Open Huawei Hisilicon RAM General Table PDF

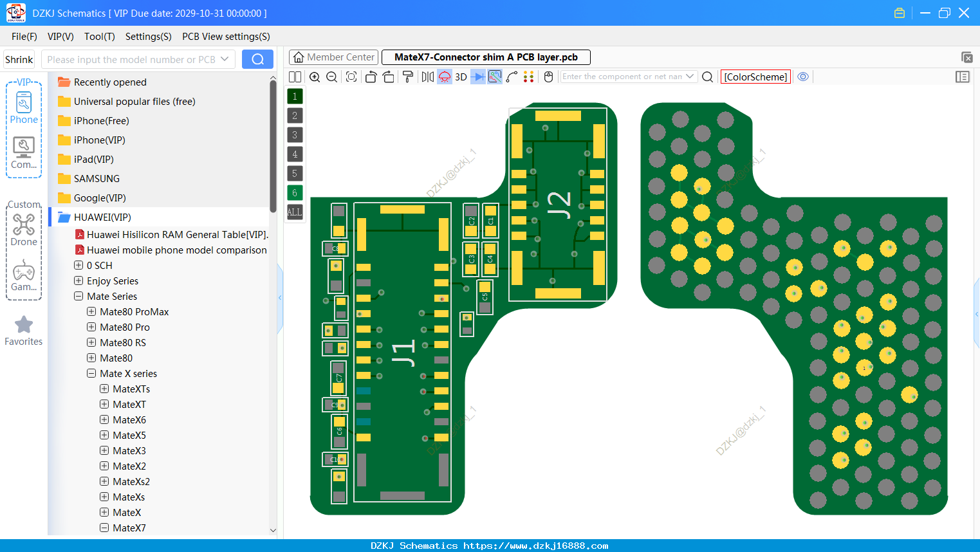172,234
